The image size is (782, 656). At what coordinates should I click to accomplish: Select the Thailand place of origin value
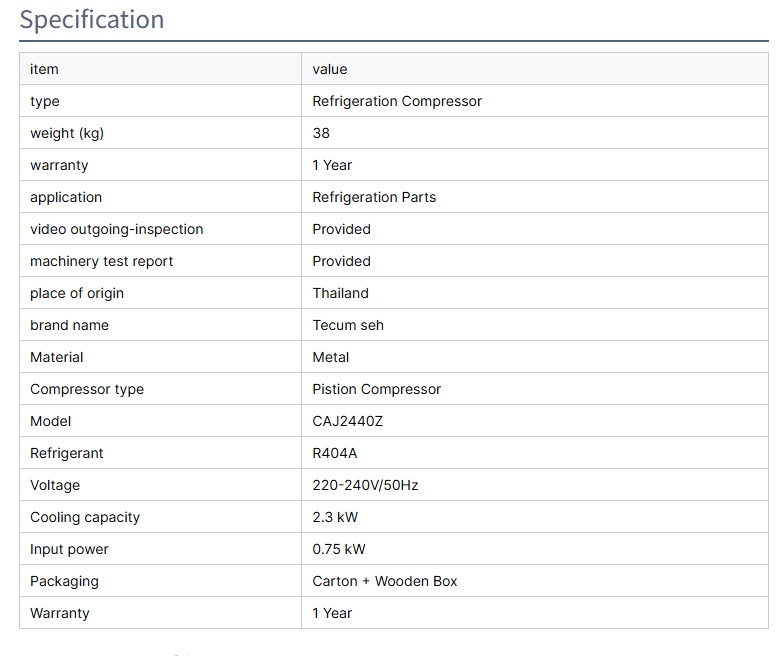(x=340, y=293)
